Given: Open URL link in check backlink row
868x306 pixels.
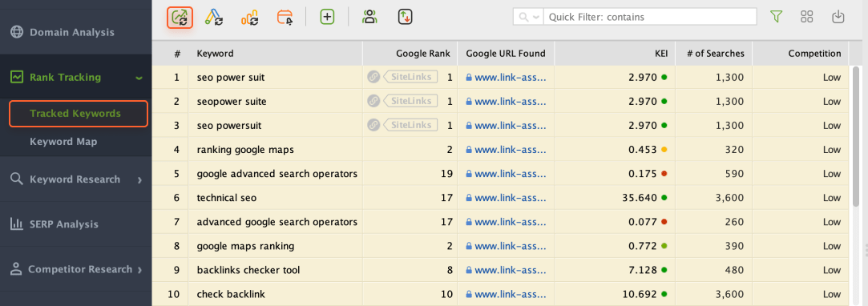Looking at the screenshot, I should (510, 294).
